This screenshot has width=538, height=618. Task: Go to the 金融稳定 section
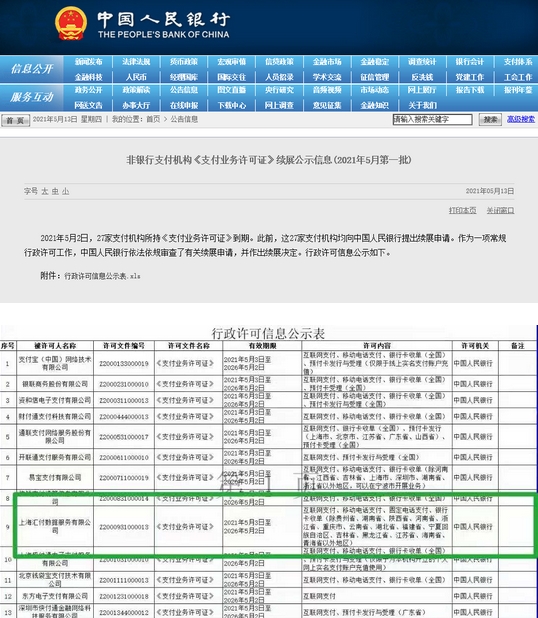coord(374,62)
